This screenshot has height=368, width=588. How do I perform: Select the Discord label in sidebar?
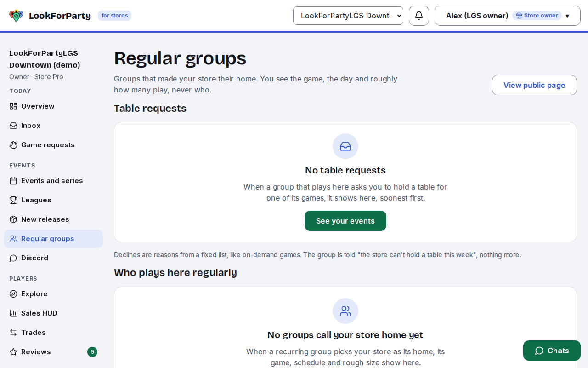[34, 258]
